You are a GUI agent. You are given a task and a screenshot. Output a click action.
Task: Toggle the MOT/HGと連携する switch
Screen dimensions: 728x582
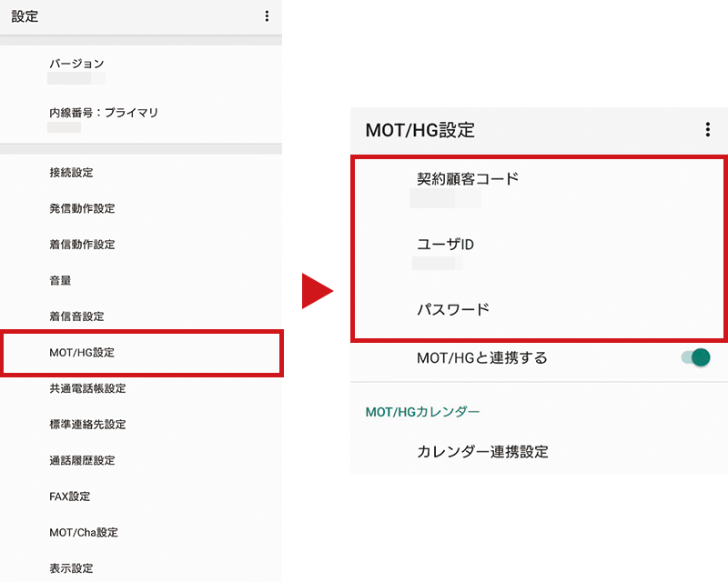pos(695,357)
